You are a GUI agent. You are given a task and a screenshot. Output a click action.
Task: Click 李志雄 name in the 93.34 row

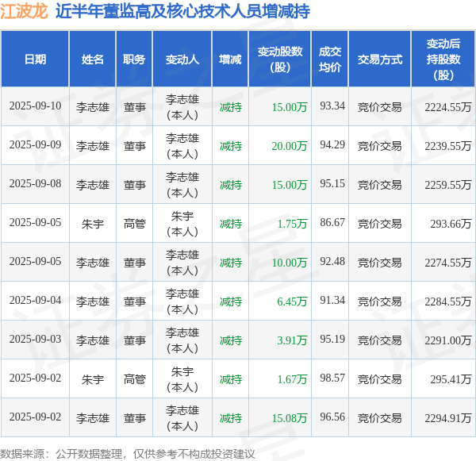click(x=93, y=107)
